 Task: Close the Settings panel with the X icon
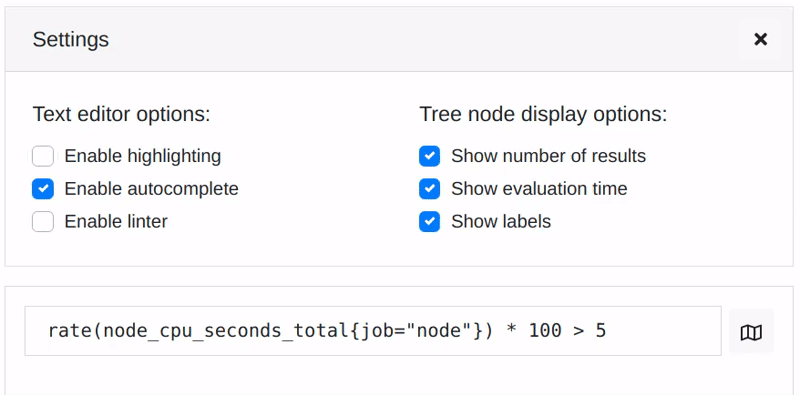pyautogui.click(x=760, y=39)
